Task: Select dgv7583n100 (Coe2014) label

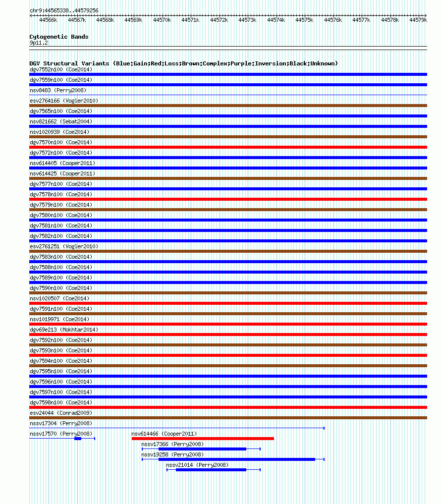Action: click(61, 257)
